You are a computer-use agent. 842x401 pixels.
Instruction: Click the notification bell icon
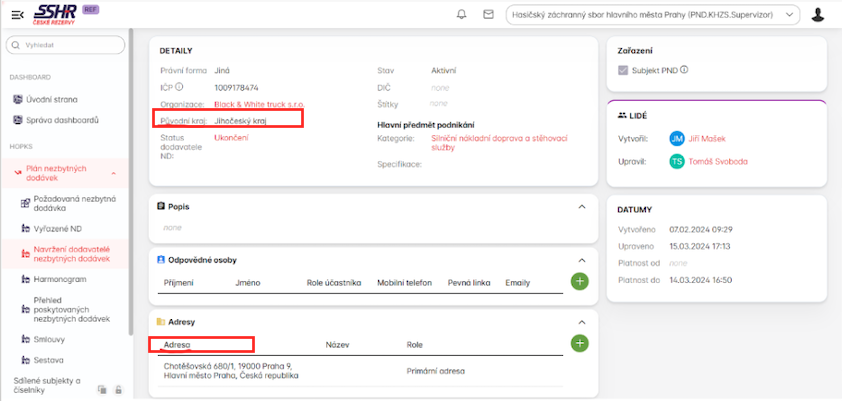point(461,14)
